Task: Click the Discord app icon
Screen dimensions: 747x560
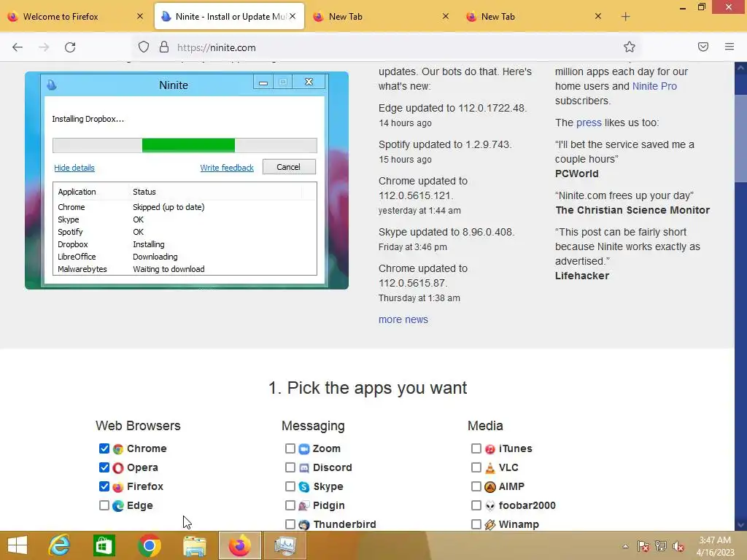Action: pyautogui.click(x=304, y=467)
